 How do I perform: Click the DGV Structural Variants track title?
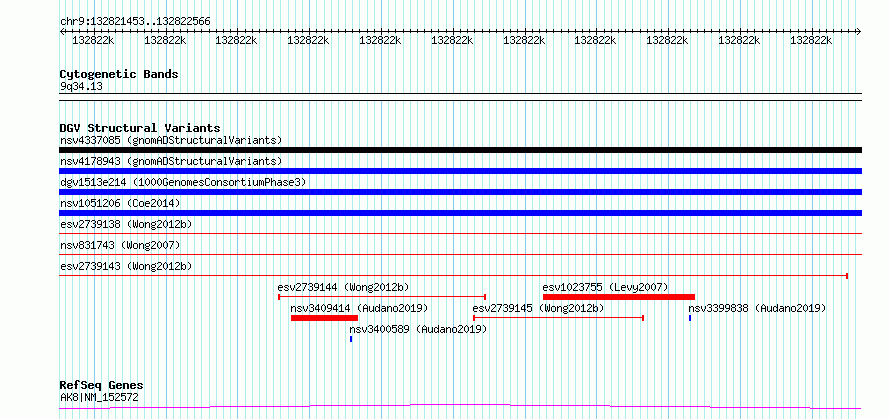[x=140, y=128]
